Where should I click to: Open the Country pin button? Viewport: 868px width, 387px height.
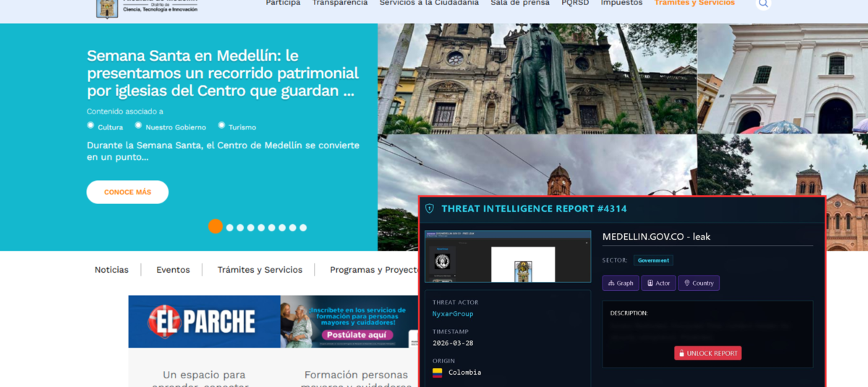coord(698,283)
